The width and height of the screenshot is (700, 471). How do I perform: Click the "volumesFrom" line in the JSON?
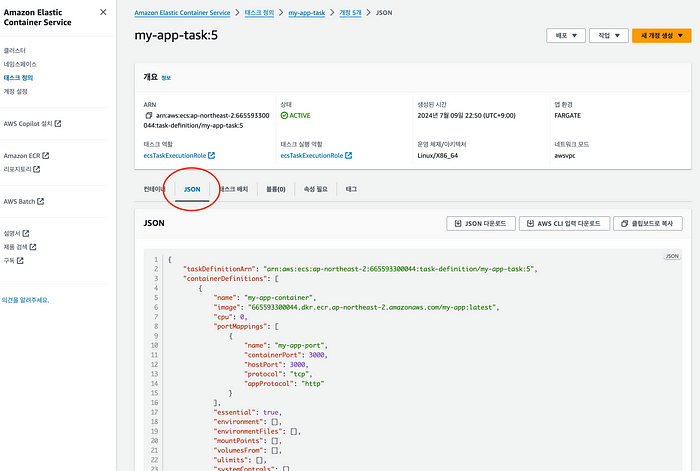click(248, 450)
